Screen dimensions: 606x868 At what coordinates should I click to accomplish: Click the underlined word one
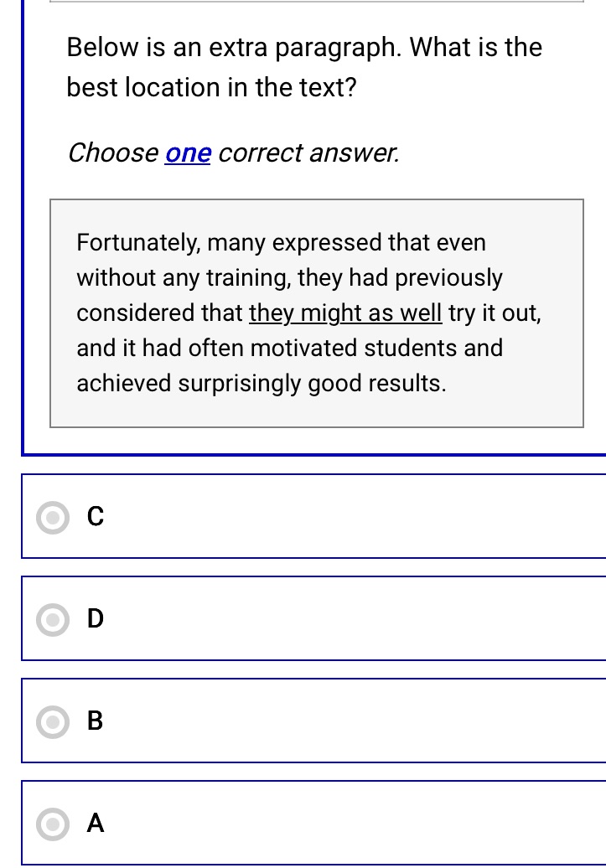[187, 152]
